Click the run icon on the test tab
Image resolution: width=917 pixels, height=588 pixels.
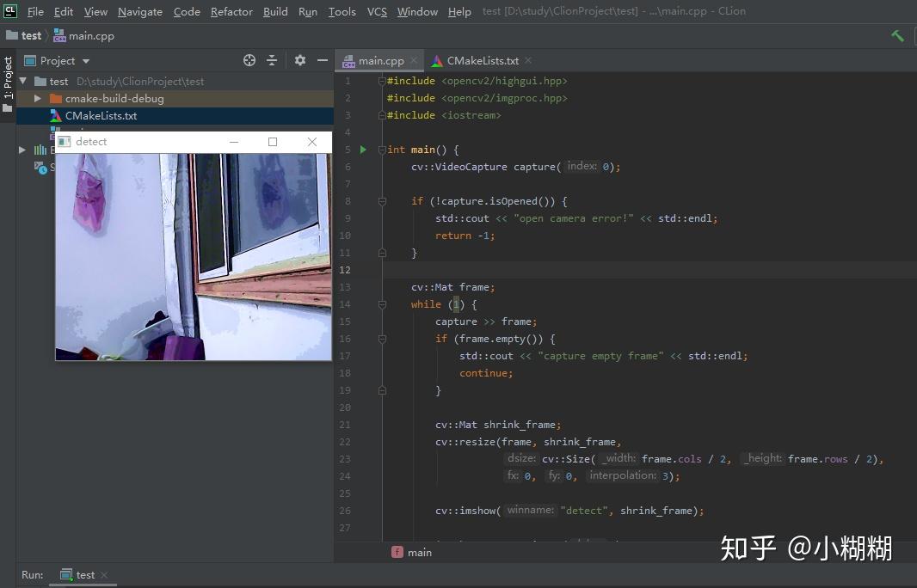66,574
